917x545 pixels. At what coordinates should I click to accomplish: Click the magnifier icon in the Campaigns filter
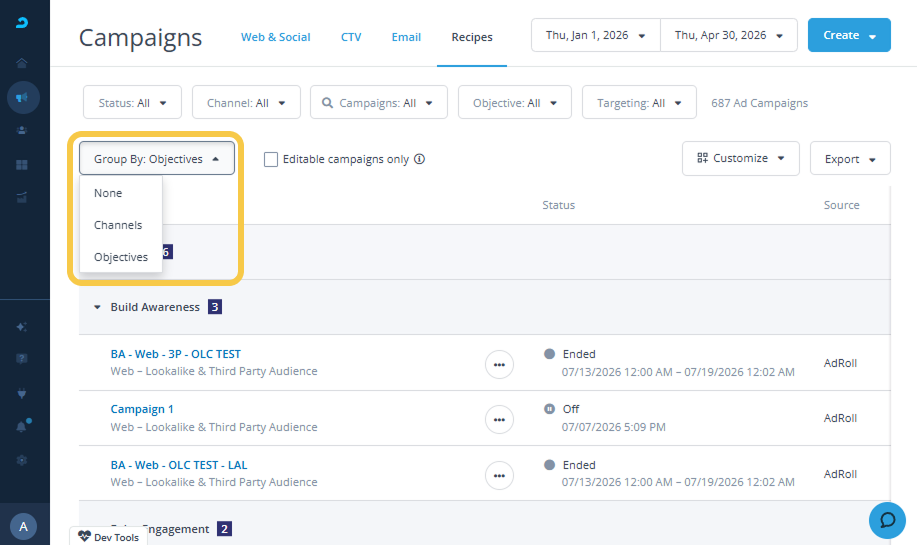[x=328, y=103]
